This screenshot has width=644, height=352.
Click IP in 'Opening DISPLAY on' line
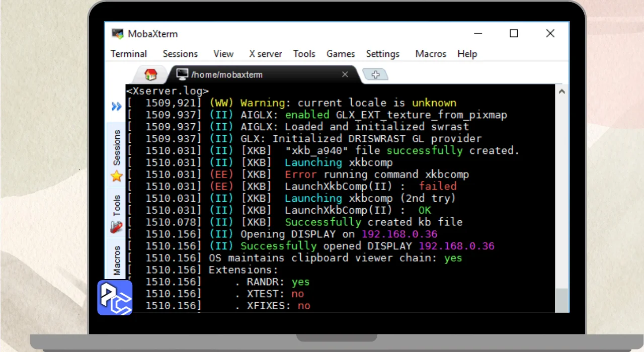point(399,234)
